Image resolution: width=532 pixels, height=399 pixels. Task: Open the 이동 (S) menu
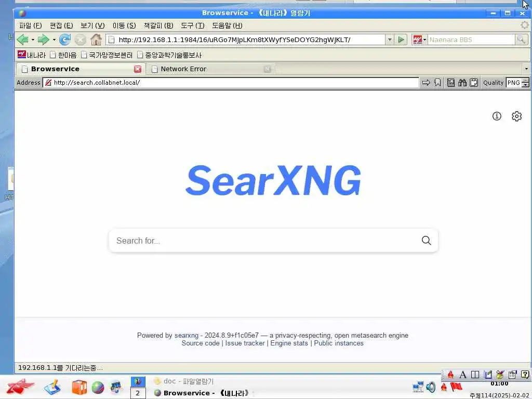coord(124,25)
